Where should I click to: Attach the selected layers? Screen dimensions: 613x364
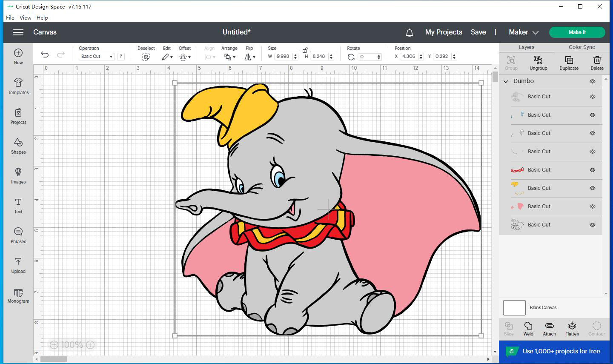point(549,329)
